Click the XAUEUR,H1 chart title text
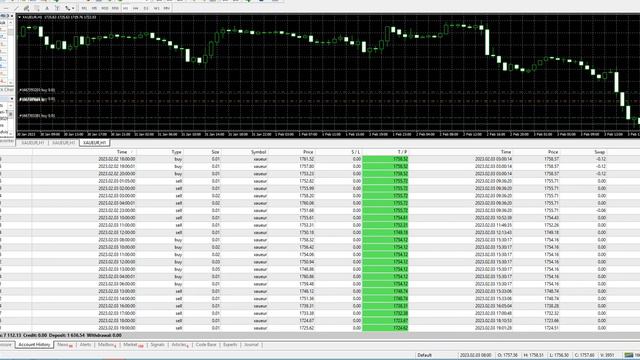This screenshot has width=640, height=360. click(33, 17)
